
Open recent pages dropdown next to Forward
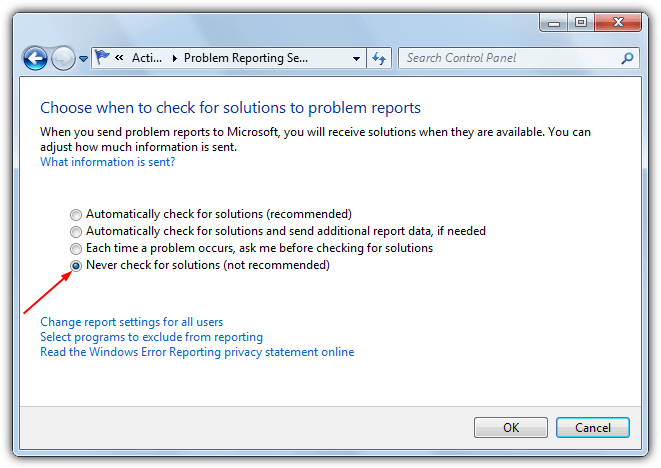pyautogui.click(x=83, y=59)
